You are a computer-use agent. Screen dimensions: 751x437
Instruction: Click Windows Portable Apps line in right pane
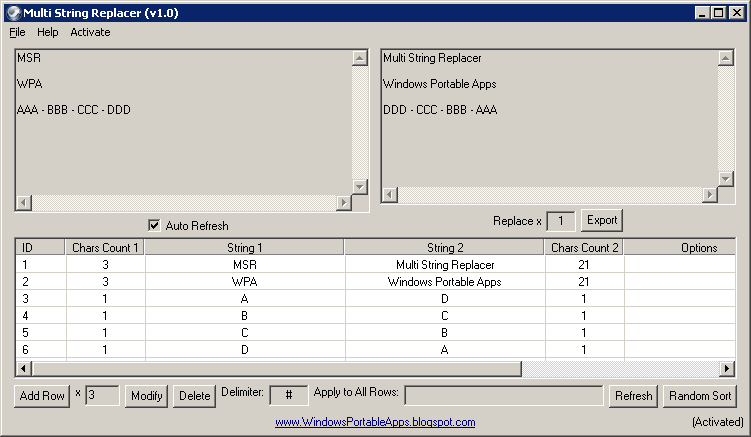coord(440,84)
